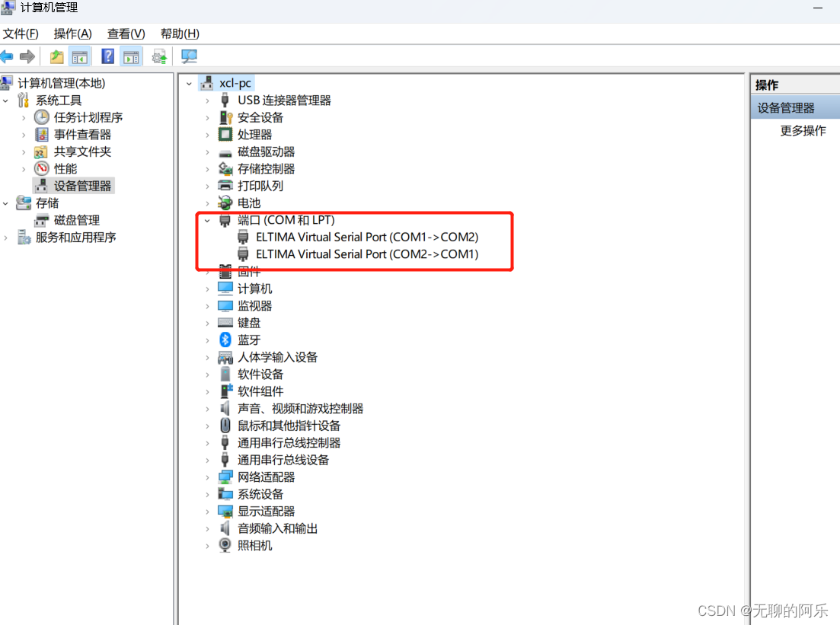Open the 文件(F) menu
Image resolution: width=840 pixels, height=625 pixels.
click(x=21, y=33)
